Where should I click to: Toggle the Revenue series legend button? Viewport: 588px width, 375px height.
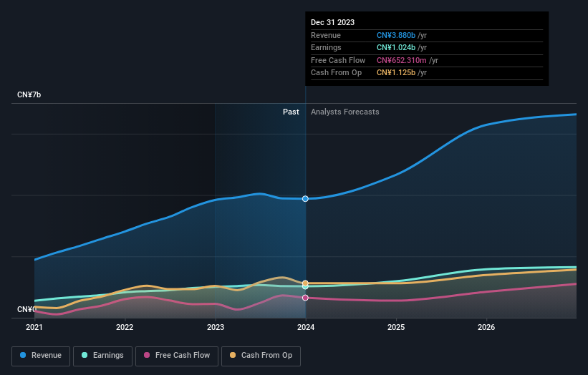[41, 356]
